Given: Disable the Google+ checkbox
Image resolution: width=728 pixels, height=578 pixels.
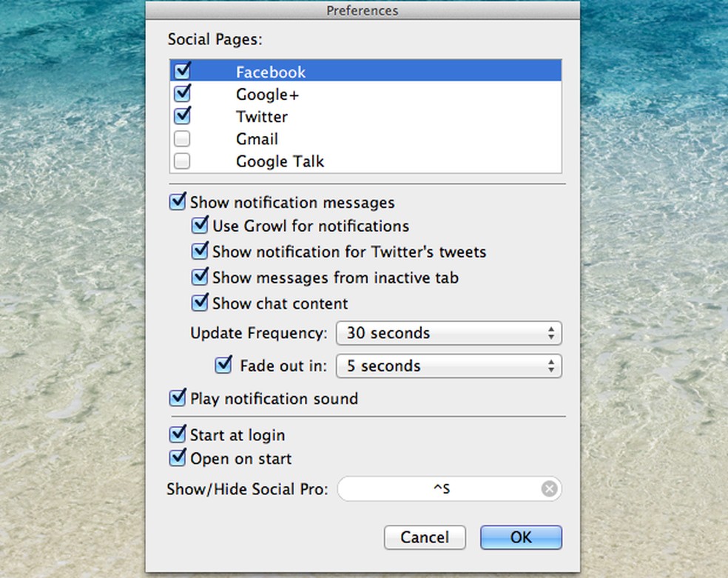Looking at the screenshot, I should point(181,93).
